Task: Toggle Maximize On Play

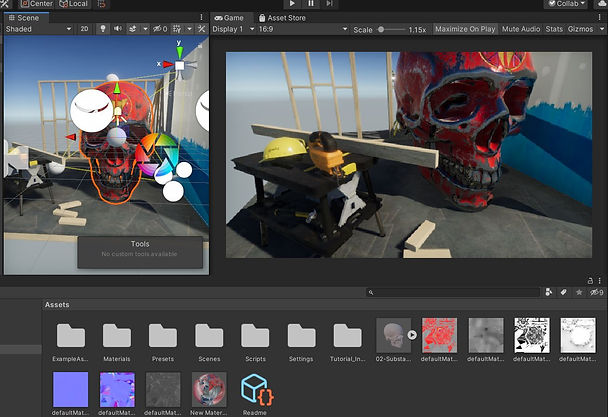Action: 465,29
